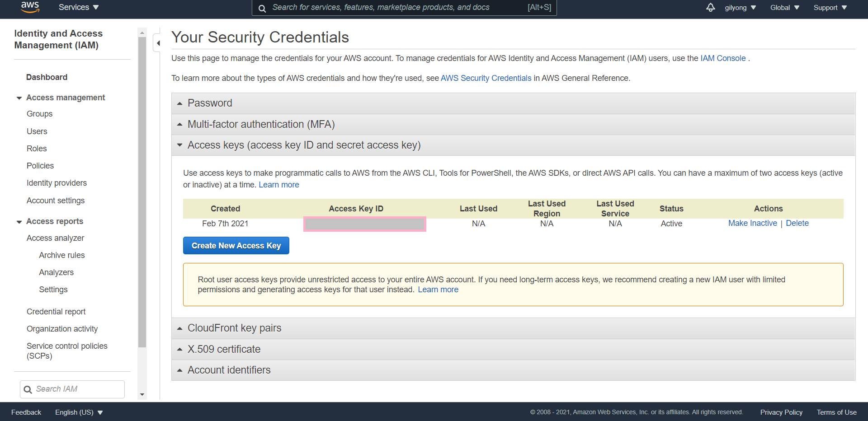Expand the Account identifiers section
The height and width of the screenshot is (421, 868).
(x=513, y=370)
